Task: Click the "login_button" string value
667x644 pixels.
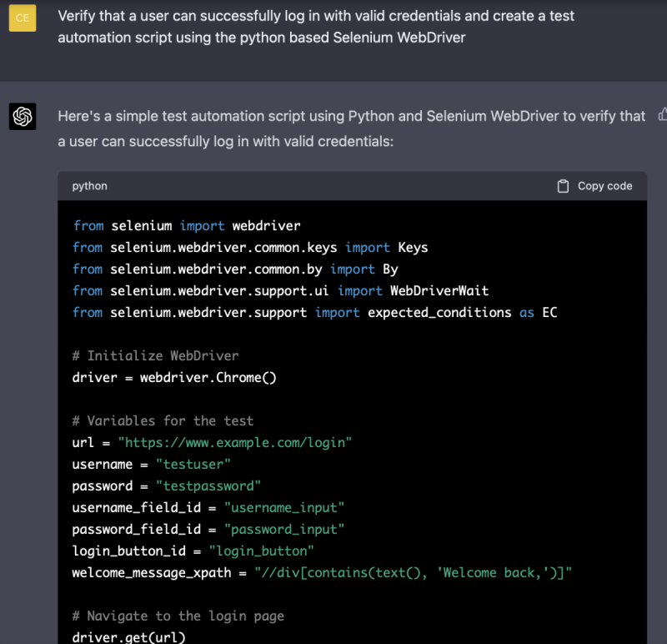Action: point(261,551)
